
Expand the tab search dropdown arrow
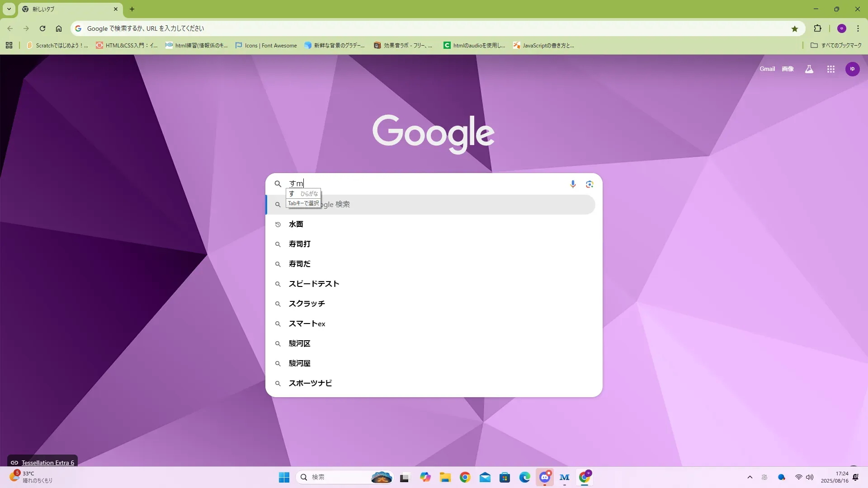(x=9, y=9)
